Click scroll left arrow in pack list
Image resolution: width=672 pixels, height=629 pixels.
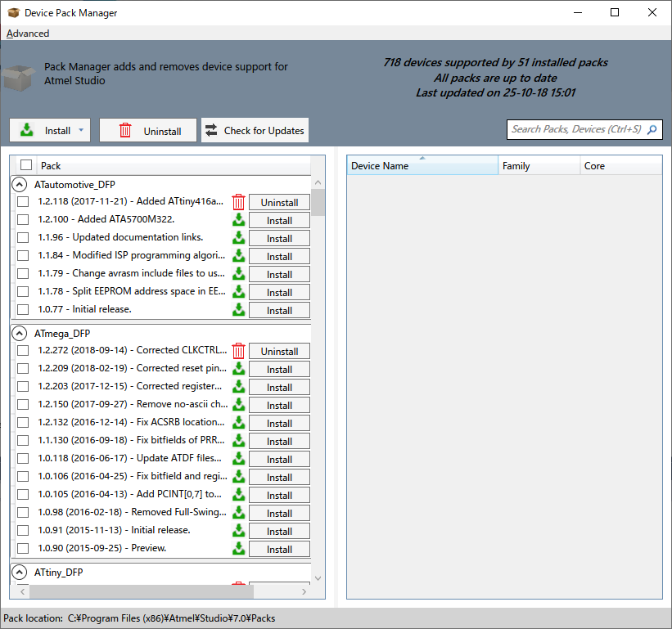click(22, 591)
